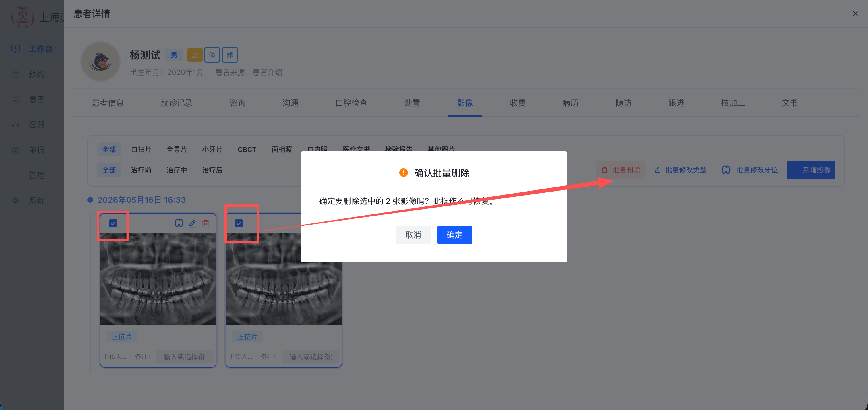Click 正位片 tag on second image card
The width and height of the screenshot is (868, 410).
(x=247, y=336)
